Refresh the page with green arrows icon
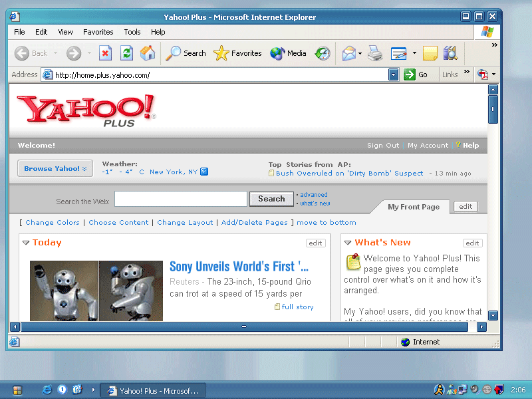The image size is (532, 399). tap(126, 53)
